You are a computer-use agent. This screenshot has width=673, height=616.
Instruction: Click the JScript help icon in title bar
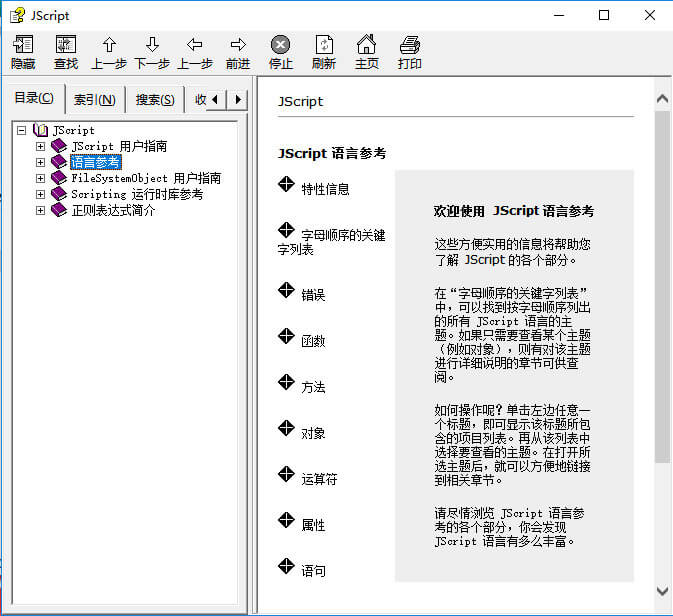[x=17, y=15]
